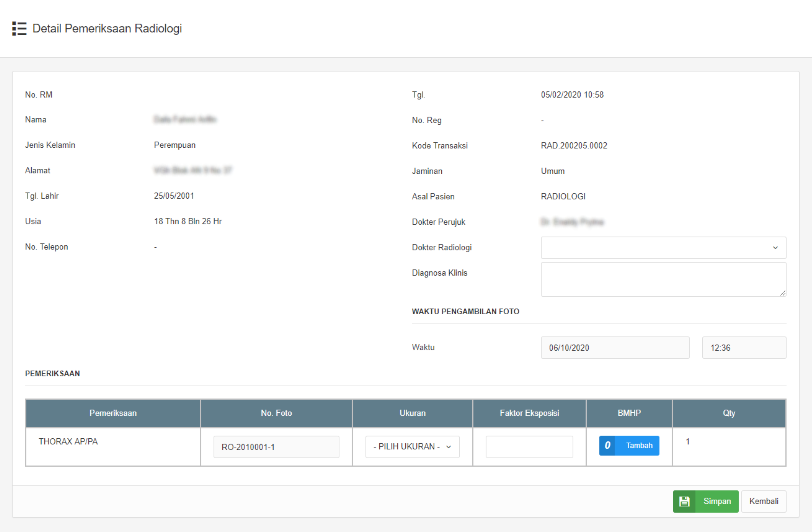This screenshot has height=532, width=812.
Task: Click the No. Foto field RO-2010001-1
Action: click(x=276, y=447)
